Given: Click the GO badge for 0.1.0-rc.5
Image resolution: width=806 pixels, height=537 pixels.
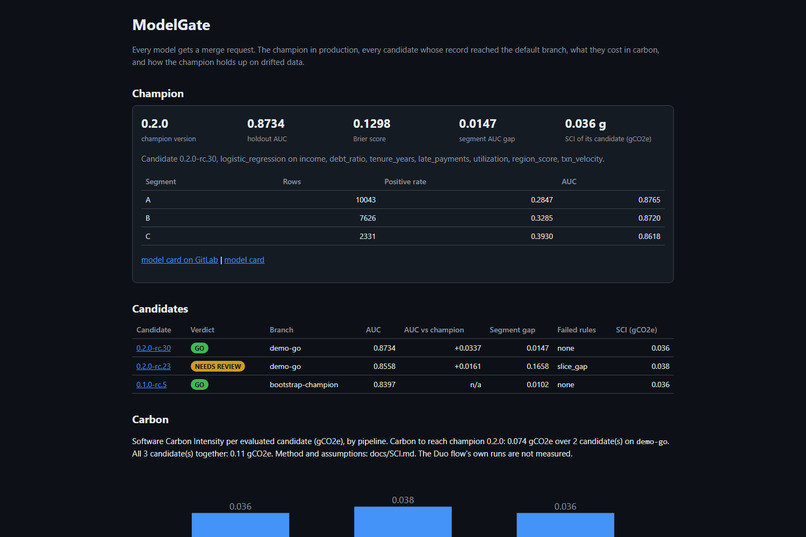Looking at the screenshot, I should coord(199,384).
